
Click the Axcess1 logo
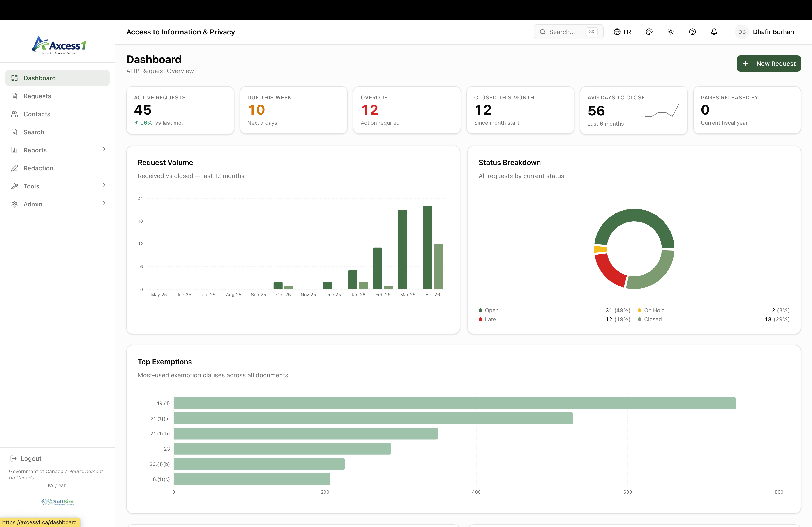click(59, 45)
